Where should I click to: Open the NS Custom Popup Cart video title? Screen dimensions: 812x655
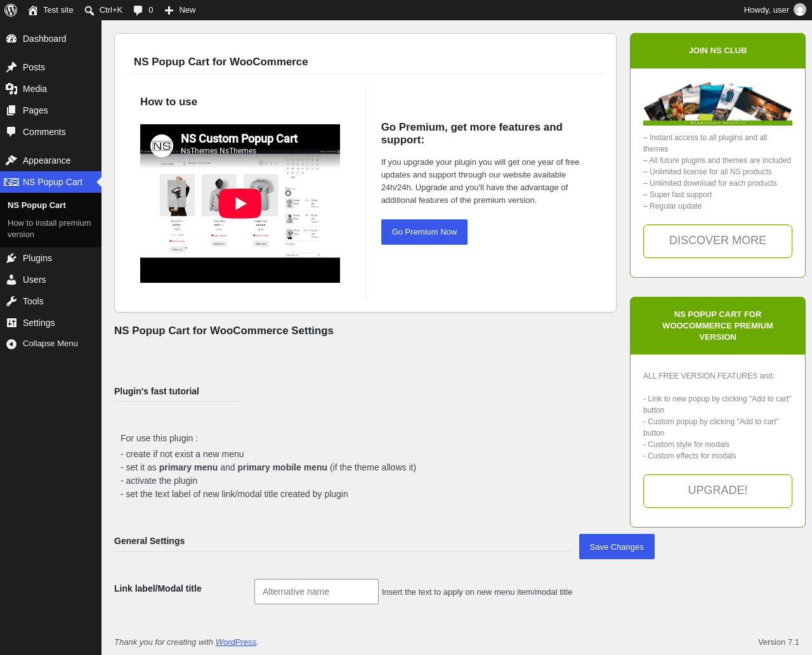(x=239, y=138)
